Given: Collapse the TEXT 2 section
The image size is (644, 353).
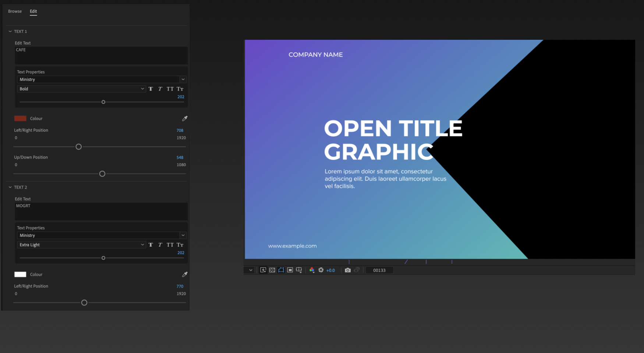Looking at the screenshot, I should coord(10,187).
